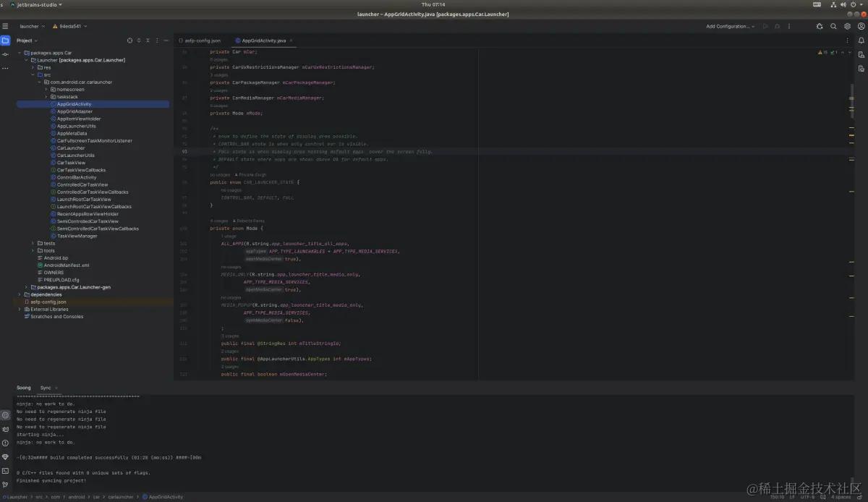Open the Project tool window icon
The image size is (868, 502).
pyautogui.click(x=5, y=41)
